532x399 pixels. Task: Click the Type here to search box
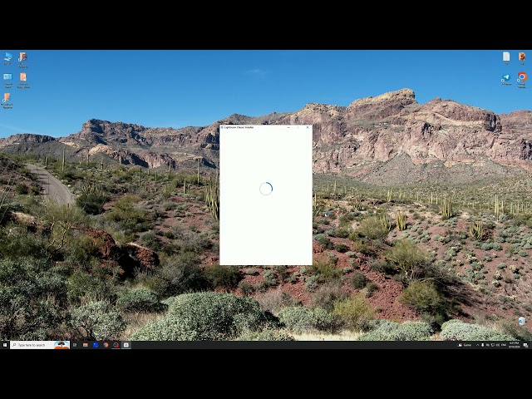(40, 345)
